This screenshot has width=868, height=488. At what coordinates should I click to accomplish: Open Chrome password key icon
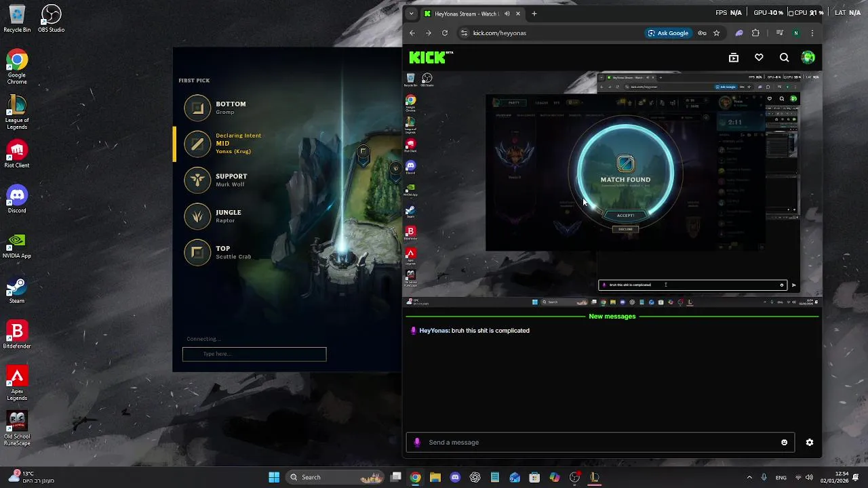703,33
